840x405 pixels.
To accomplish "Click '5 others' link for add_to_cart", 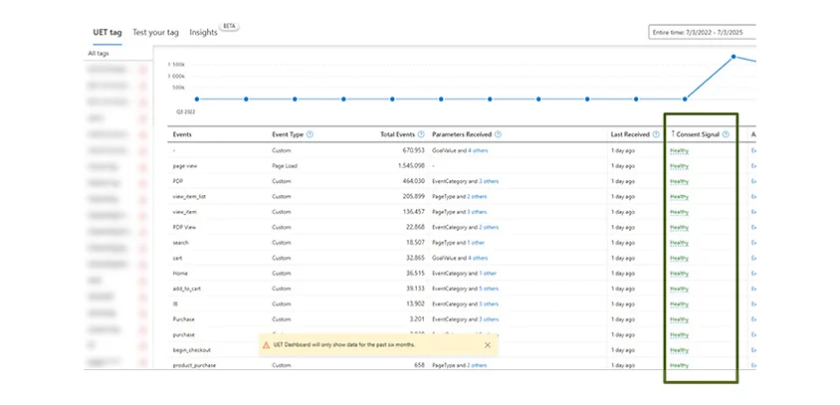I will [x=488, y=289].
